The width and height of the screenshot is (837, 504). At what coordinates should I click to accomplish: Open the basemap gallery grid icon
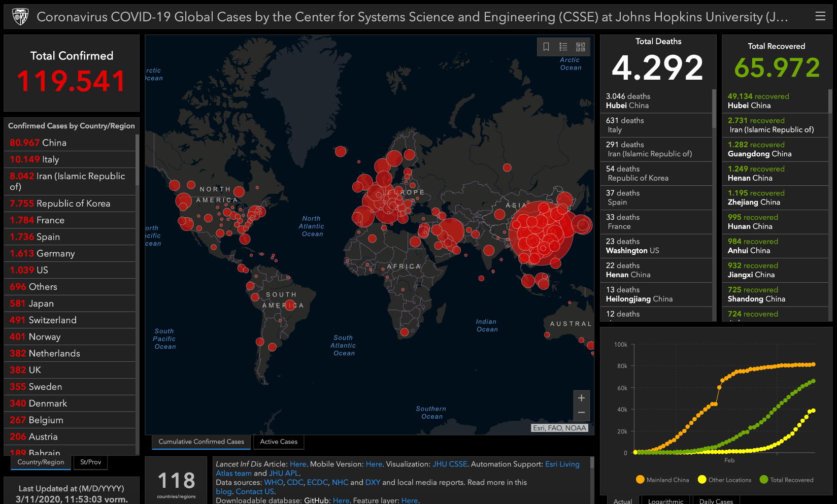coord(580,47)
